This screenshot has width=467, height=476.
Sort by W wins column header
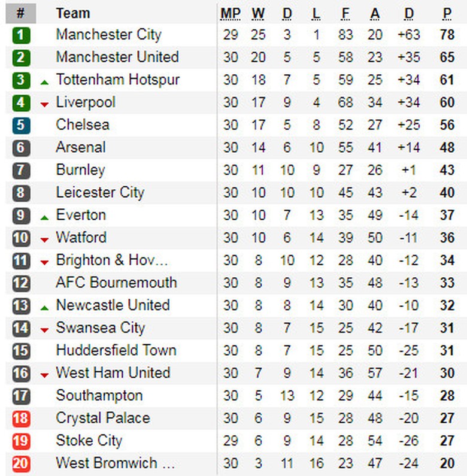(x=258, y=13)
